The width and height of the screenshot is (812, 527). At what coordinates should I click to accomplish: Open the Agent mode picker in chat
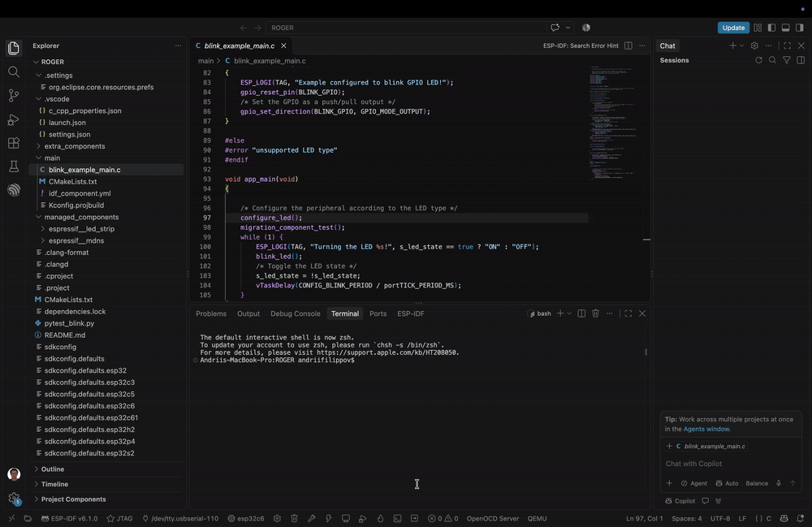pos(694,483)
